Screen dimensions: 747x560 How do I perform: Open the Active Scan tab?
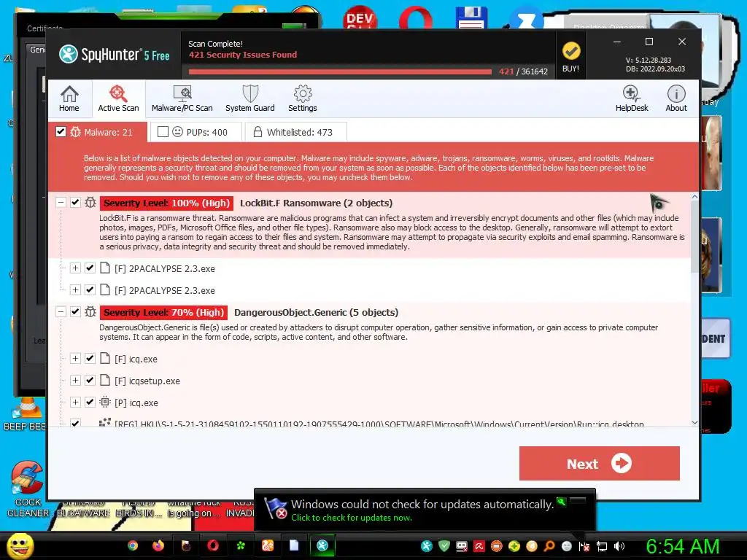point(118,98)
